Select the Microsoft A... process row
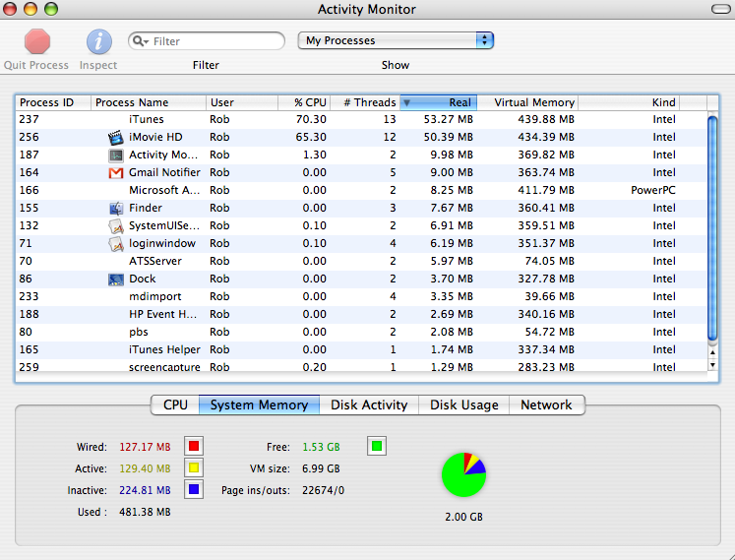The height and width of the screenshot is (560, 735). coord(361,190)
